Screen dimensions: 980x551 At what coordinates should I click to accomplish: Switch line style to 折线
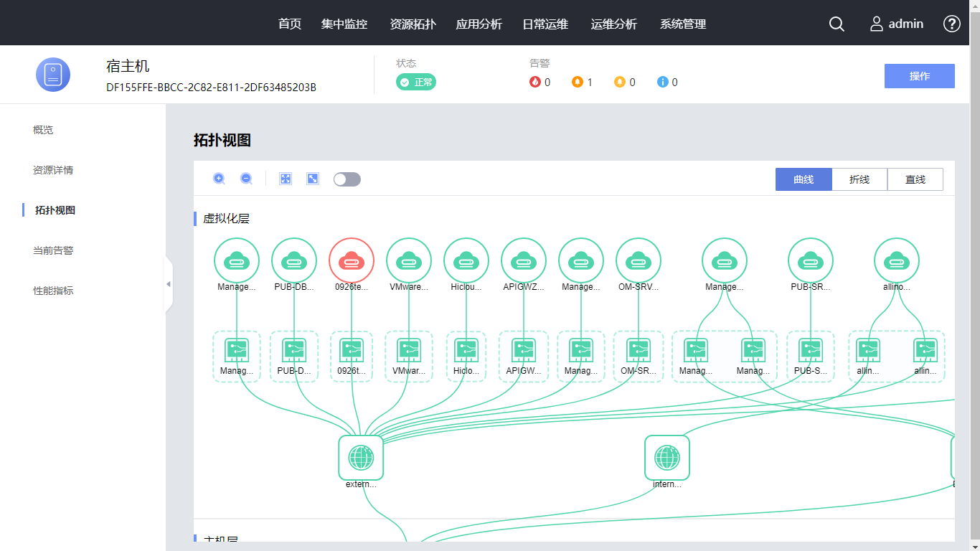[x=859, y=179]
